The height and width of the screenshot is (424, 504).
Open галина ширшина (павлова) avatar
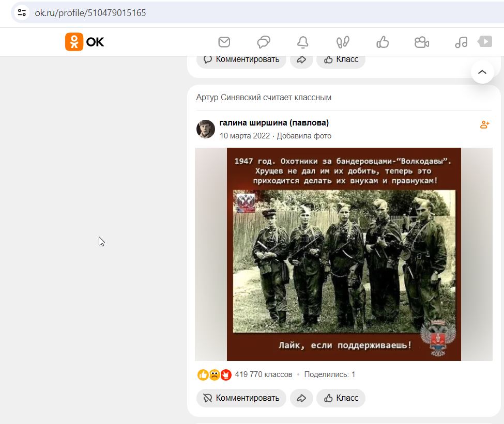(206, 129)
